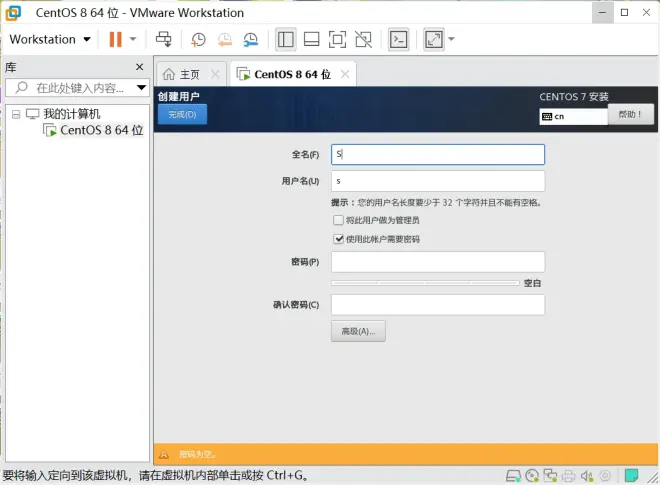Image resolution: width=660 pixels, height=485 pixels.
Task: Toggle the library sidebar view
Action: point(286,39)
